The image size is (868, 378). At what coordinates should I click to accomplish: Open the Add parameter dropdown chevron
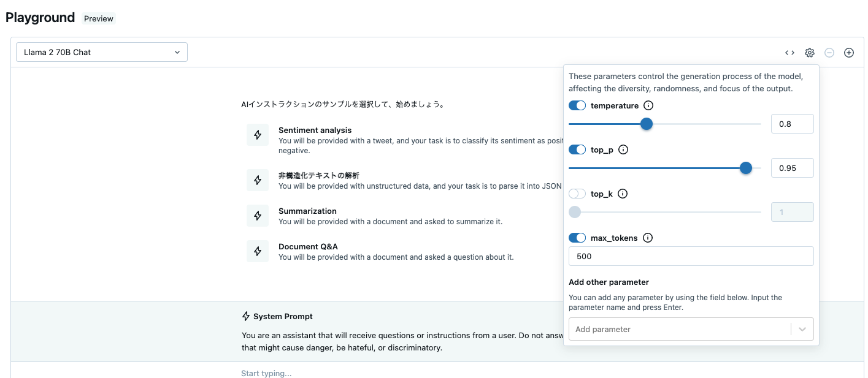802,329
